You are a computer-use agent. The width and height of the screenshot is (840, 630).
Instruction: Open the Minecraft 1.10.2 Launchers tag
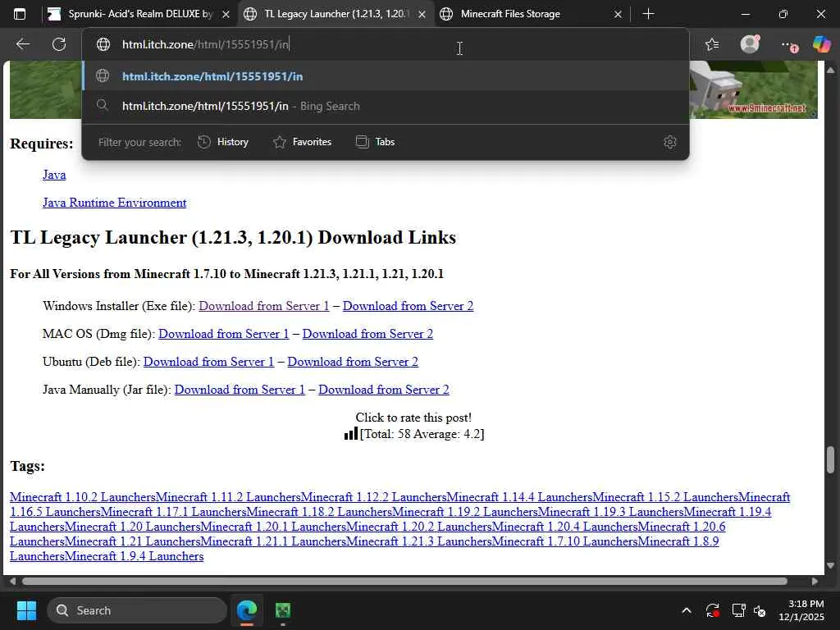coord(83,497)
